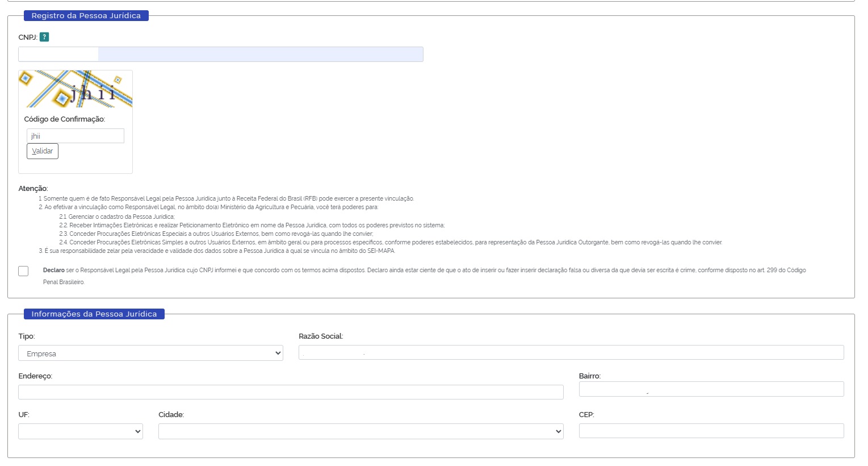The width and height of the screenshot is (868, 466).
Task: Click the 'UF:' label
Action: tap(24, 415)
